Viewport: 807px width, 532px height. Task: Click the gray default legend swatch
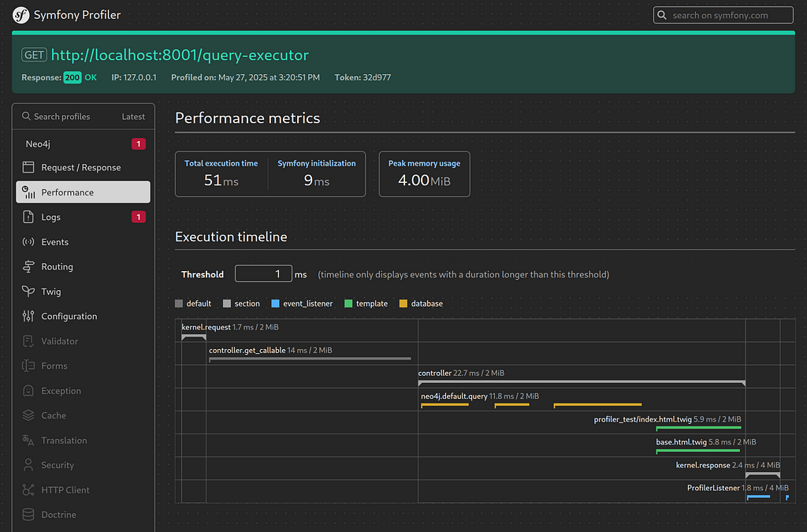click(x=179, y=303)
